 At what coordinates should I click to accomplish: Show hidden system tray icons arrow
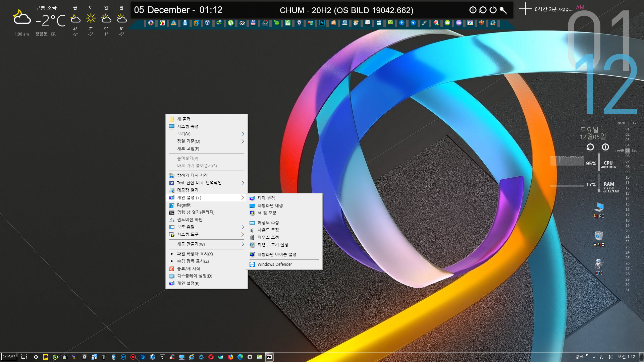594,357
